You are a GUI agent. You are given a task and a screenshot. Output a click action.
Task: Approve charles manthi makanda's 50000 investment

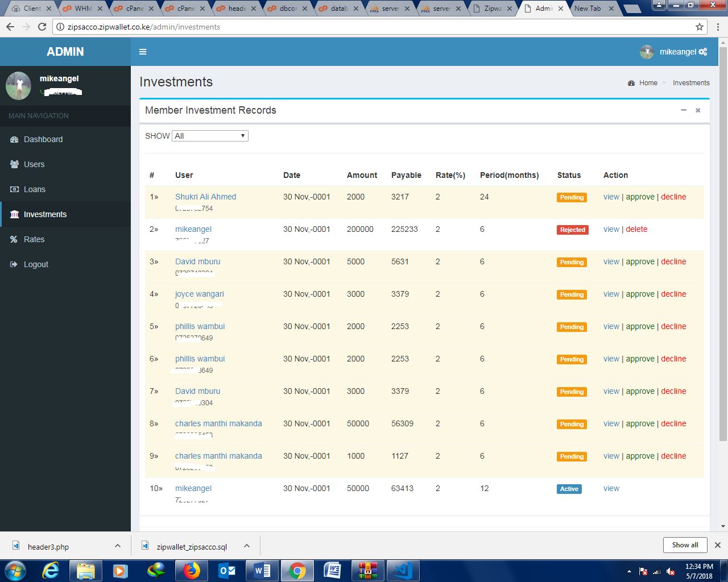point(640,423)
